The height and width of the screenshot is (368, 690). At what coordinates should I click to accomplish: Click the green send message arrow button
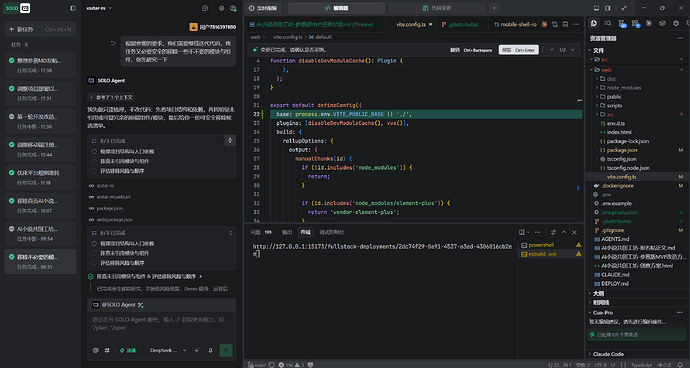pos(226,350)
